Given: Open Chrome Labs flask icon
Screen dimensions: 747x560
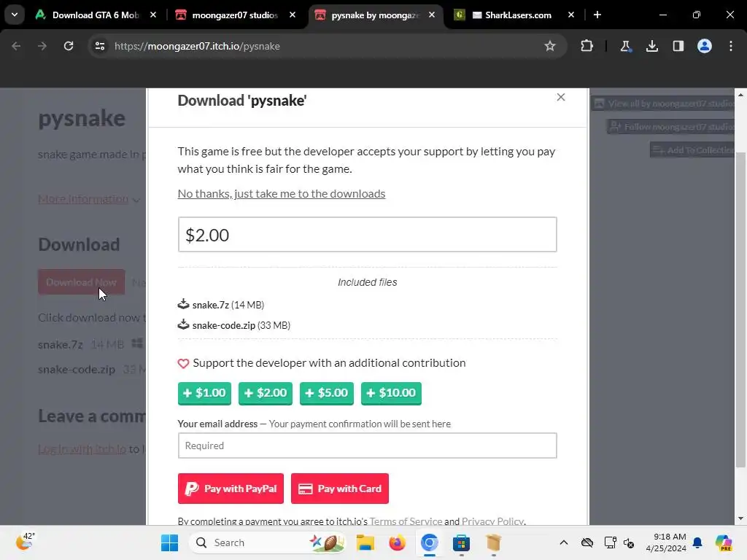Looking at the screenshot, I should 625,46.
